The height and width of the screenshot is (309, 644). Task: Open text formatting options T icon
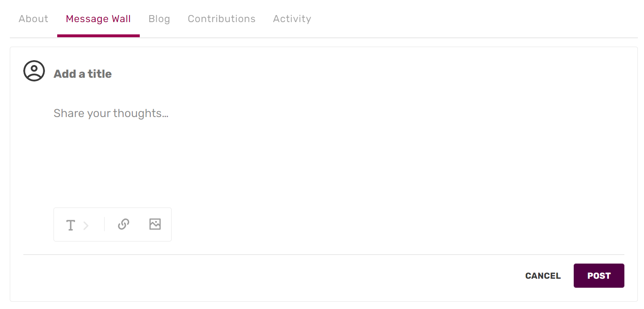click(71, 225)
